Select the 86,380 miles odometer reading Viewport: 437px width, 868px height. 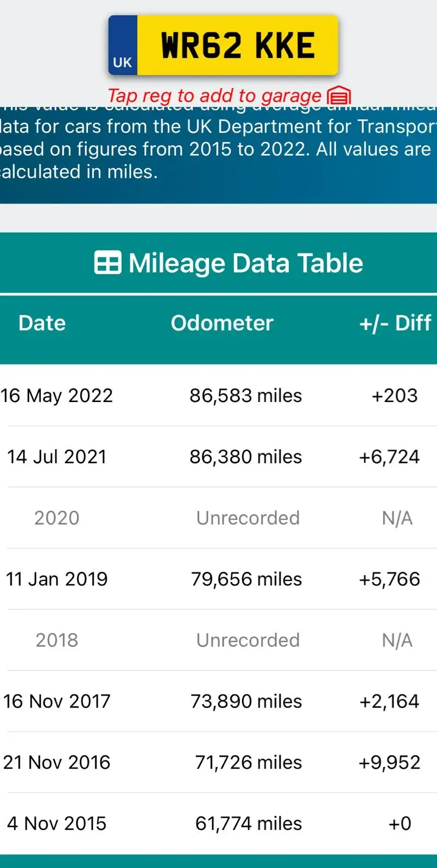[245, 457]
